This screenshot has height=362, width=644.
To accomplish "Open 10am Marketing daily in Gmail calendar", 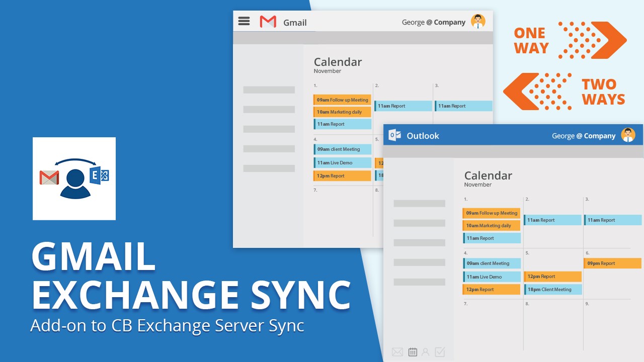I will [342, 112].
